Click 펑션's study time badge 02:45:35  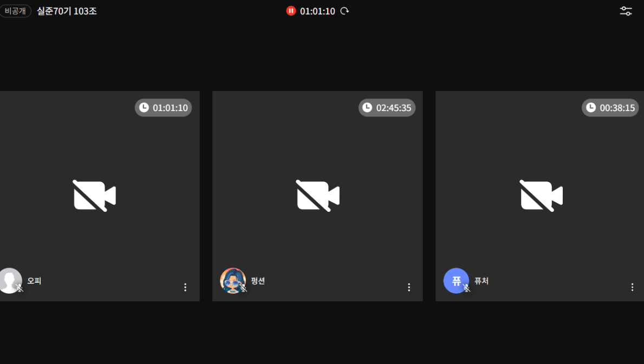click(x=387, y=108)
